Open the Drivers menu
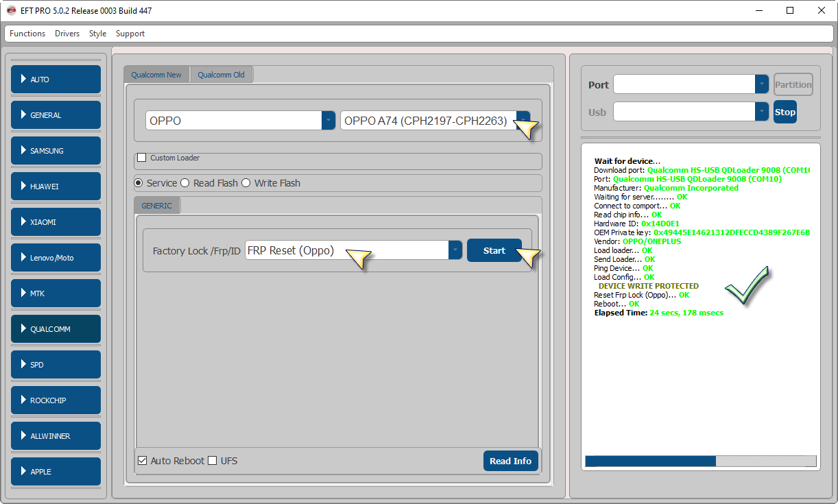Screen dimensions: 838x504 click(x=67, y=34)
